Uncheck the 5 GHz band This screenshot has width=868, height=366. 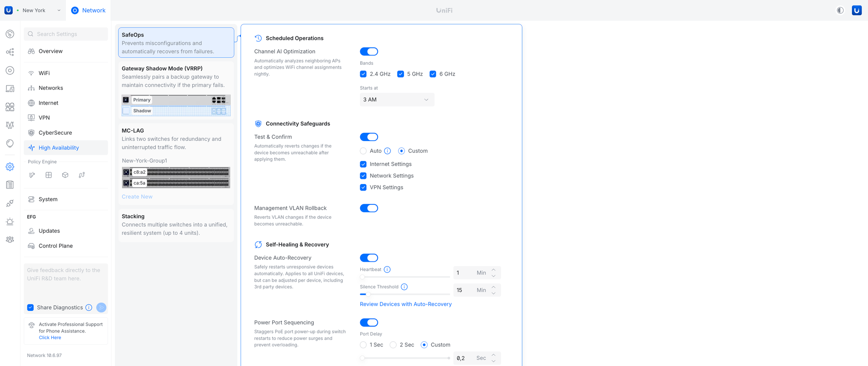point(401,74)
